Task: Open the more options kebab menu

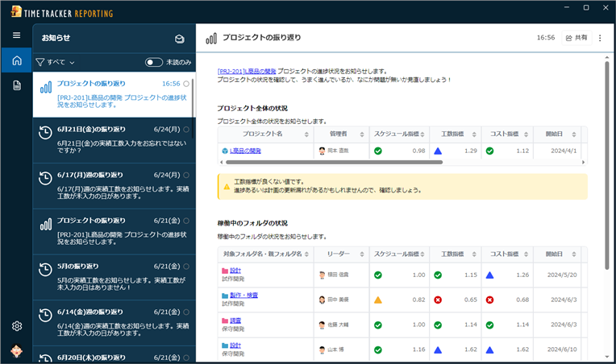Action: [600, 38]
